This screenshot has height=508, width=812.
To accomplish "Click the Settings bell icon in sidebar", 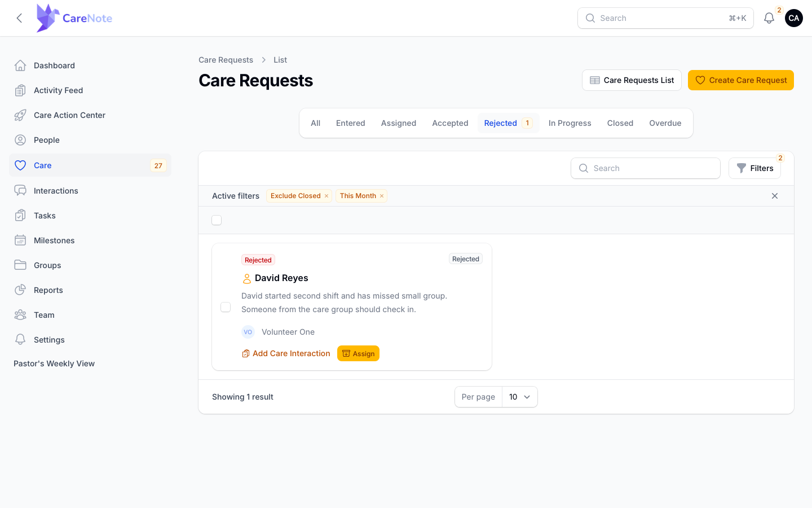I will tap(20, 340).
